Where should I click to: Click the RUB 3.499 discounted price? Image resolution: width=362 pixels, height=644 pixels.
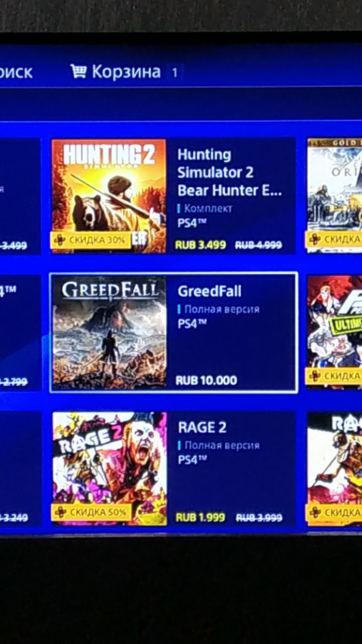[201, 245]
